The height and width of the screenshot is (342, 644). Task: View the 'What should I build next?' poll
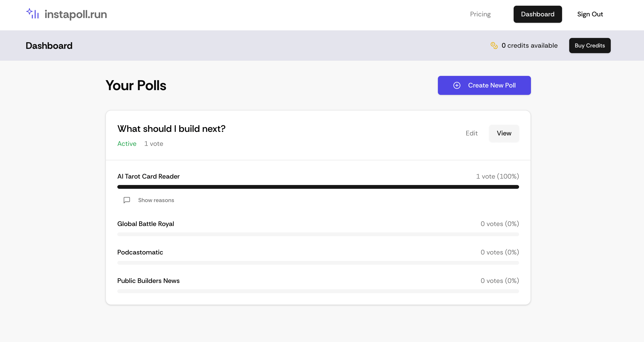pyautogui.click(x=504, y=133)
